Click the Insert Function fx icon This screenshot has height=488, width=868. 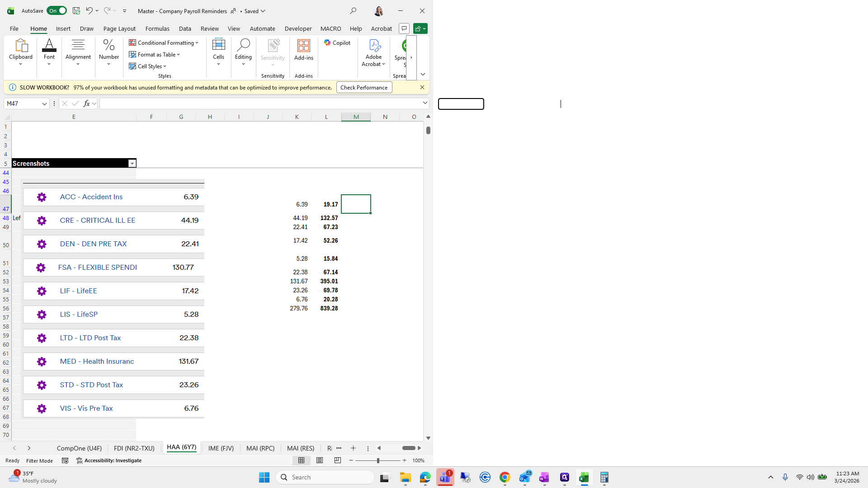coord(86,103)
